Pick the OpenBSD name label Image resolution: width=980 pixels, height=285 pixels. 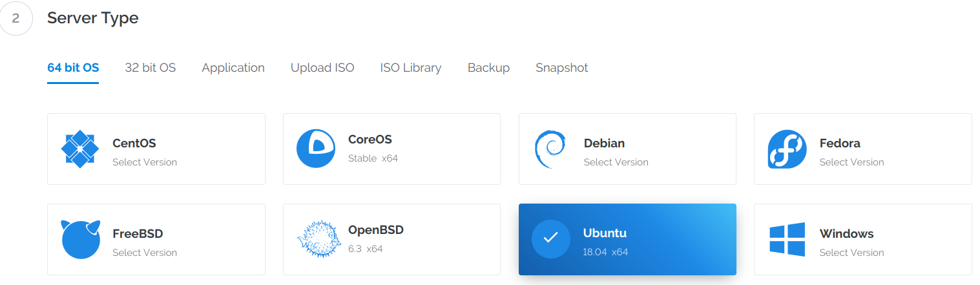click(376, 230)
